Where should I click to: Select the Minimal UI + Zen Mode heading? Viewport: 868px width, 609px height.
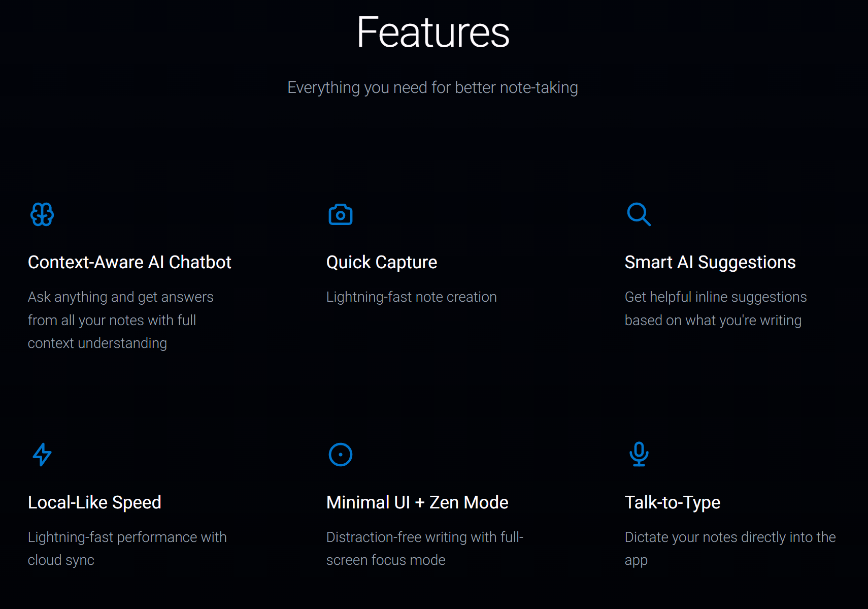pyautogui.click(x=417, y=503)
